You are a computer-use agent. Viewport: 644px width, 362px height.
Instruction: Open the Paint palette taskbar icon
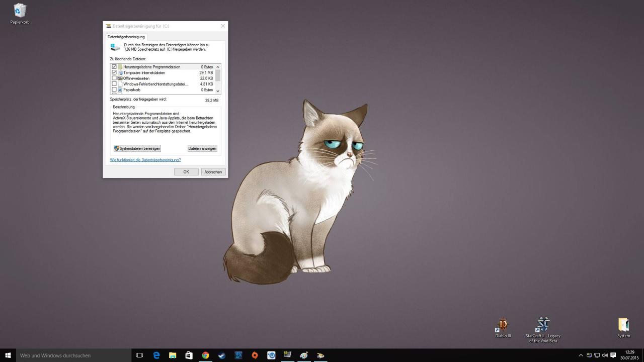(304, 355)
